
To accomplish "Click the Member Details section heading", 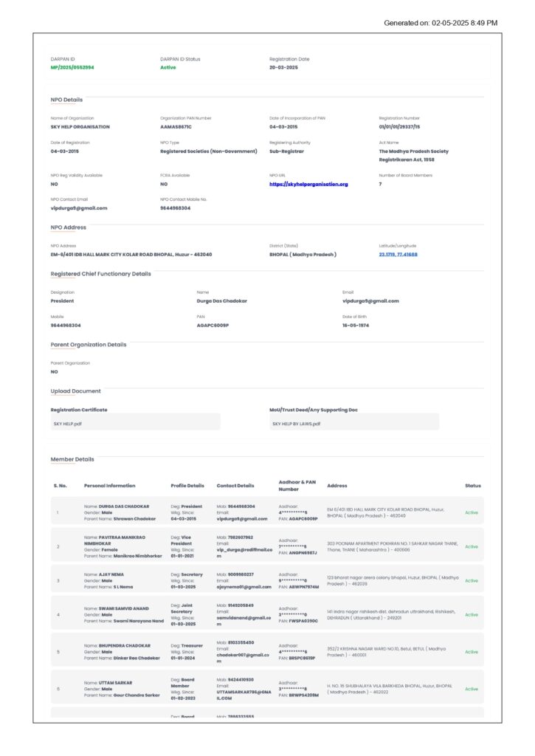I will click(72, 459).
